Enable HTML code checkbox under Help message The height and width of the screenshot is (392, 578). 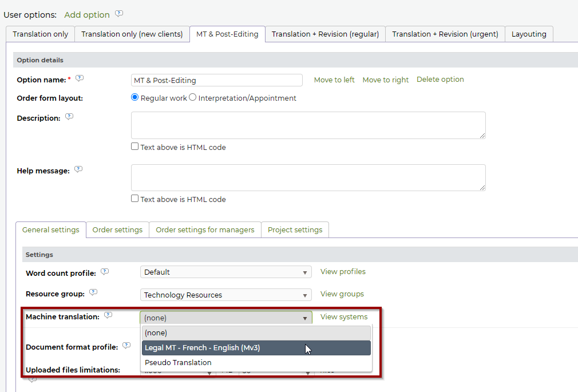click(135, 199)
